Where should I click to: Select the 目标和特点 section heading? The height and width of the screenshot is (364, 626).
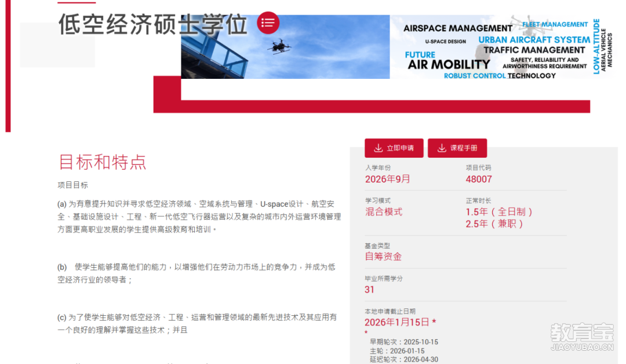coord(103,162)
